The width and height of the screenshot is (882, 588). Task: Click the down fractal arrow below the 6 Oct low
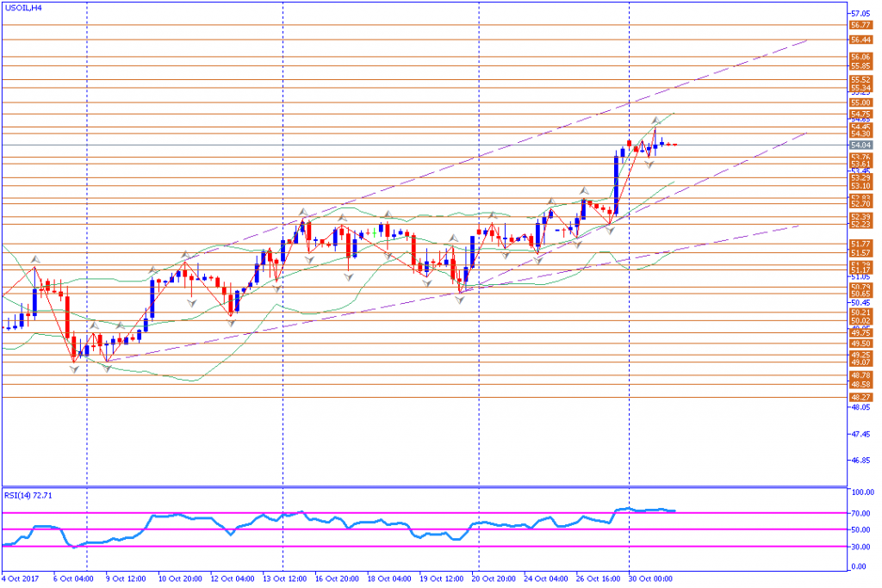click(x=74, y=368)
